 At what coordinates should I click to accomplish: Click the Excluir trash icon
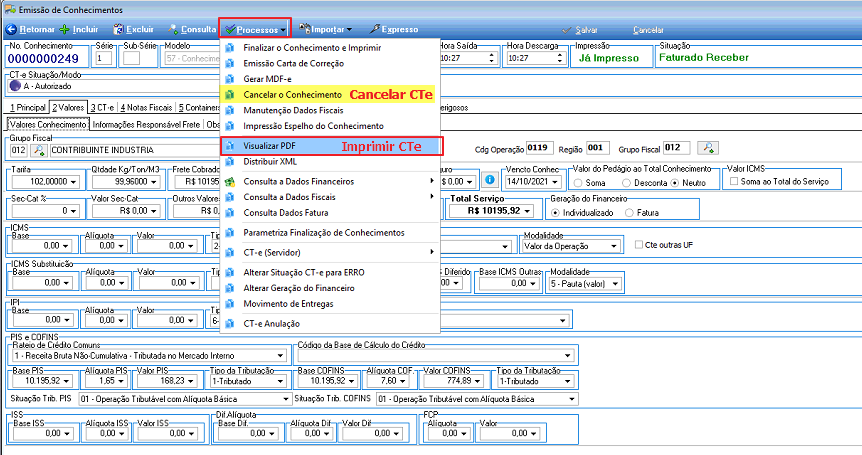118,30
